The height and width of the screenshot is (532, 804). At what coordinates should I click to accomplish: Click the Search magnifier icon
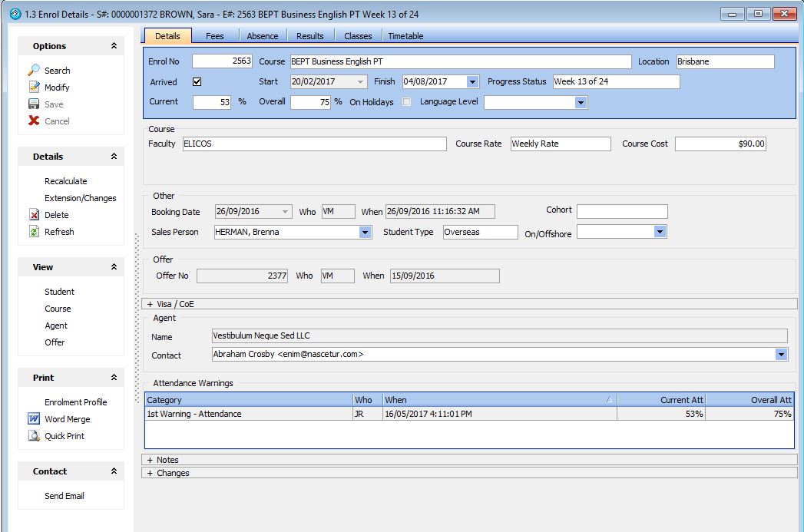click(x=34, y=70)
